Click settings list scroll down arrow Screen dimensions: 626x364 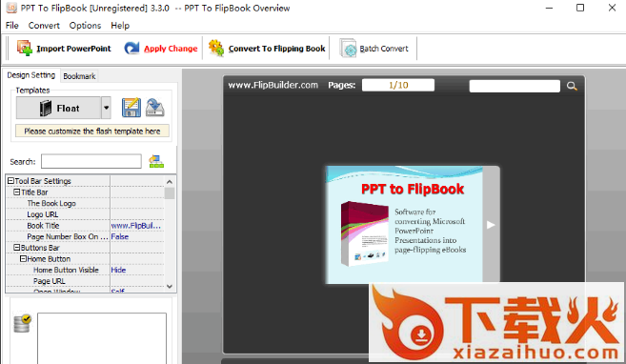170,286
